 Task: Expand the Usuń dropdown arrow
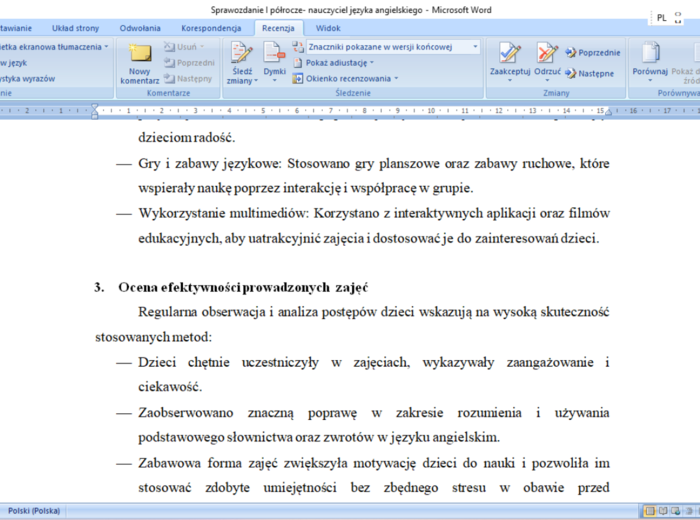[202, 46]
